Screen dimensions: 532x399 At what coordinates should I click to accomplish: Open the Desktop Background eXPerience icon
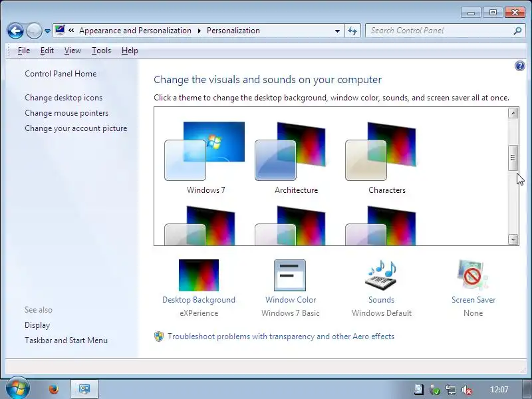pos(198,275)
